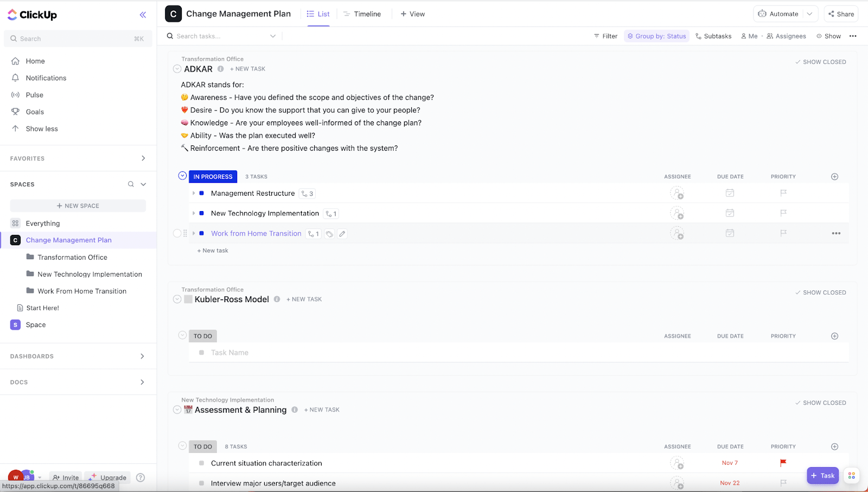This screenshot has height=492, width=868.
Task: Click Task Name field under Kubler-Ross
Action: point(229,353)
